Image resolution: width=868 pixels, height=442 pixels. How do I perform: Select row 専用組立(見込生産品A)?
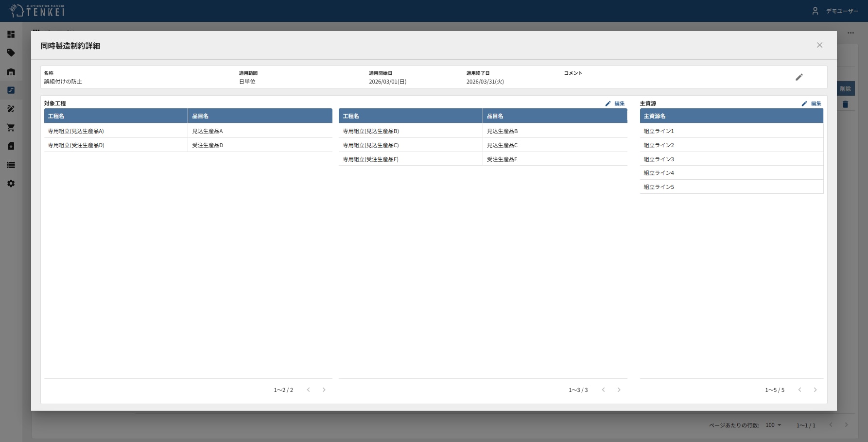188,131
